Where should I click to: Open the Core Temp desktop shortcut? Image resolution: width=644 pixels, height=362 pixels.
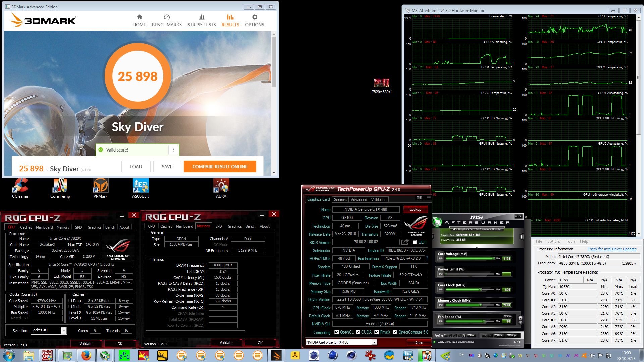click(60, 188)
